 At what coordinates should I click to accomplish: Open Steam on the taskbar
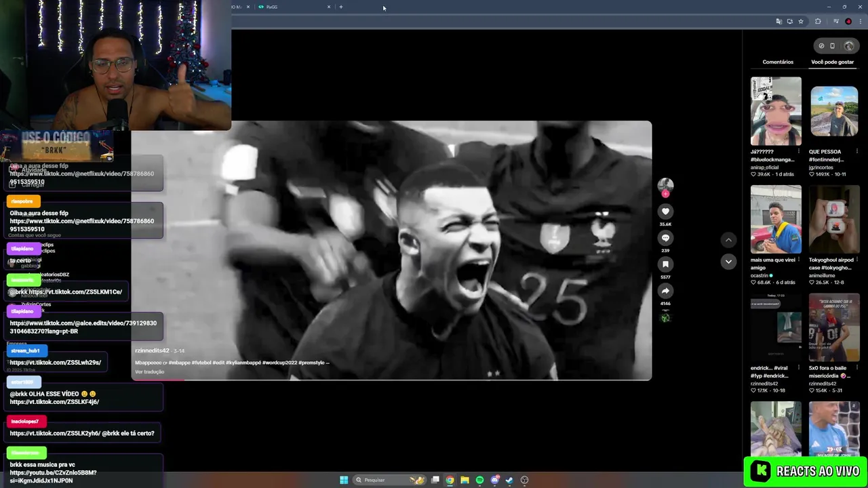(509, 480)
